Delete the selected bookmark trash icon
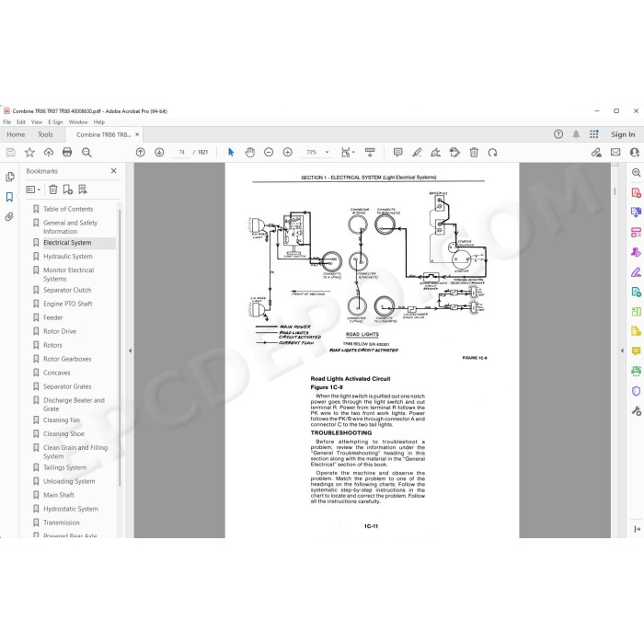644x644 pixels. [x=53, y=190]
